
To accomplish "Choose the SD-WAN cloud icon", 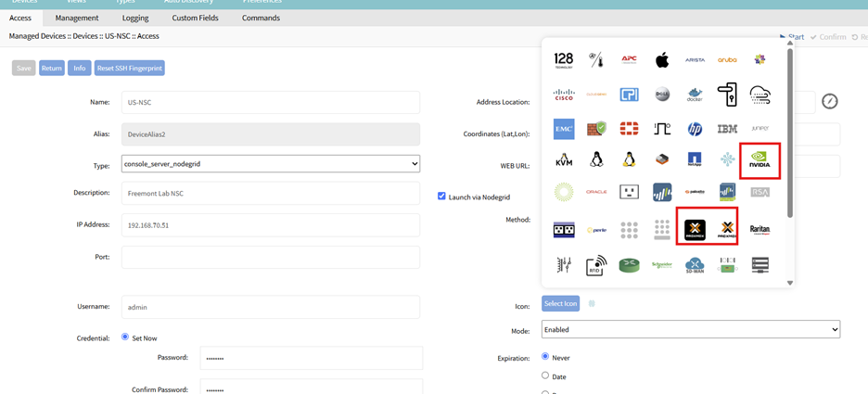I will (695, 266).
